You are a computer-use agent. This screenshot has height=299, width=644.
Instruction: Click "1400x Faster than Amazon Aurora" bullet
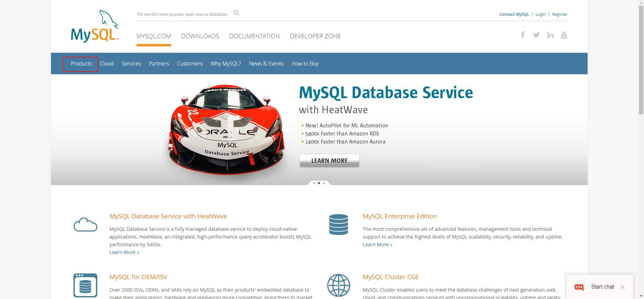coord(345,142)
